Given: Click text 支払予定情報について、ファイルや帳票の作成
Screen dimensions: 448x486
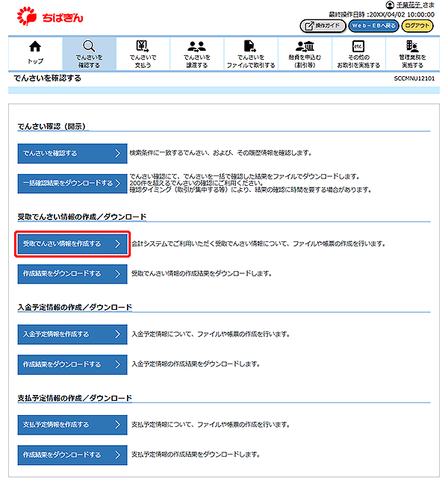Looking at the screenshot, I should 211,425.
